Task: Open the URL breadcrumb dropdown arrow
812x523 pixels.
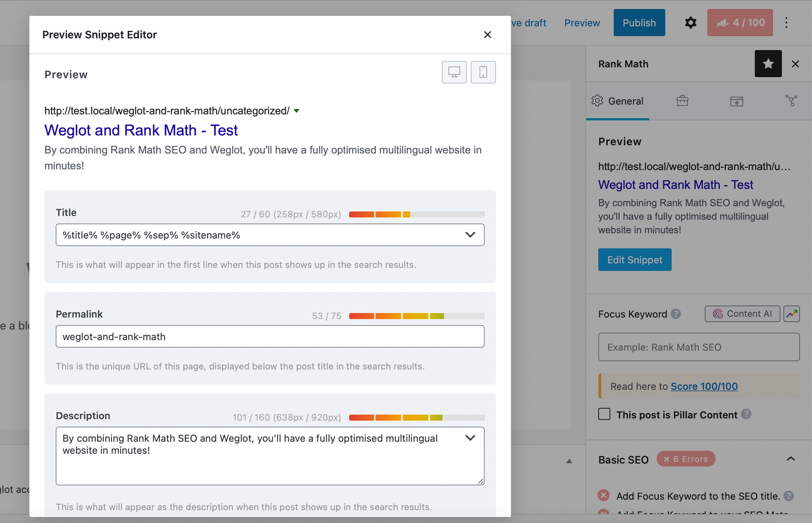Action: click(296, 111)
